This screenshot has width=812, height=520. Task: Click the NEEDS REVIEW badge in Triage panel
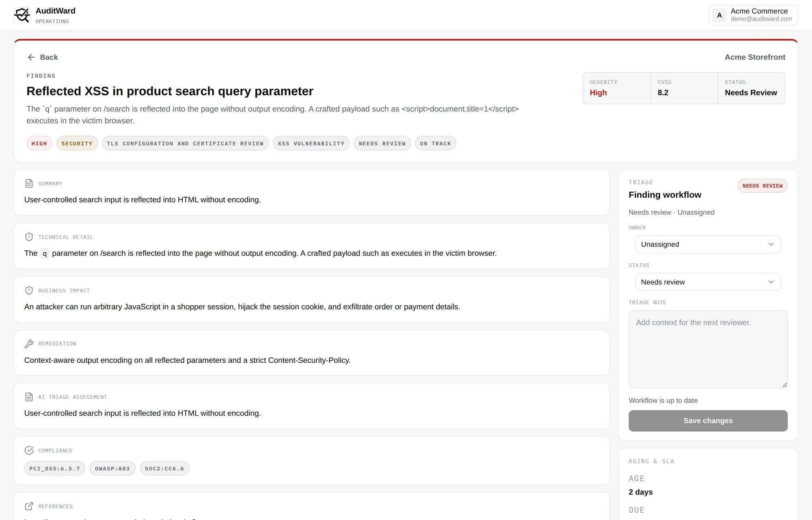(762, 186)
